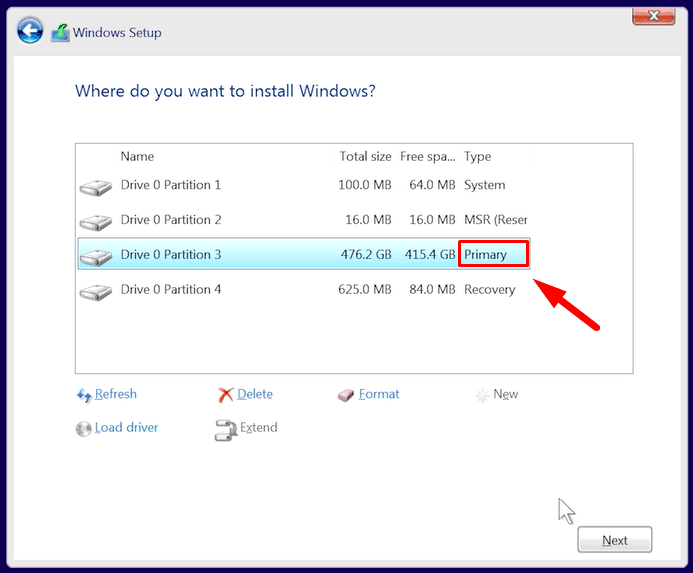Click the Extend partition link
This screenshot has height=573, width=693.
(259, 428)
